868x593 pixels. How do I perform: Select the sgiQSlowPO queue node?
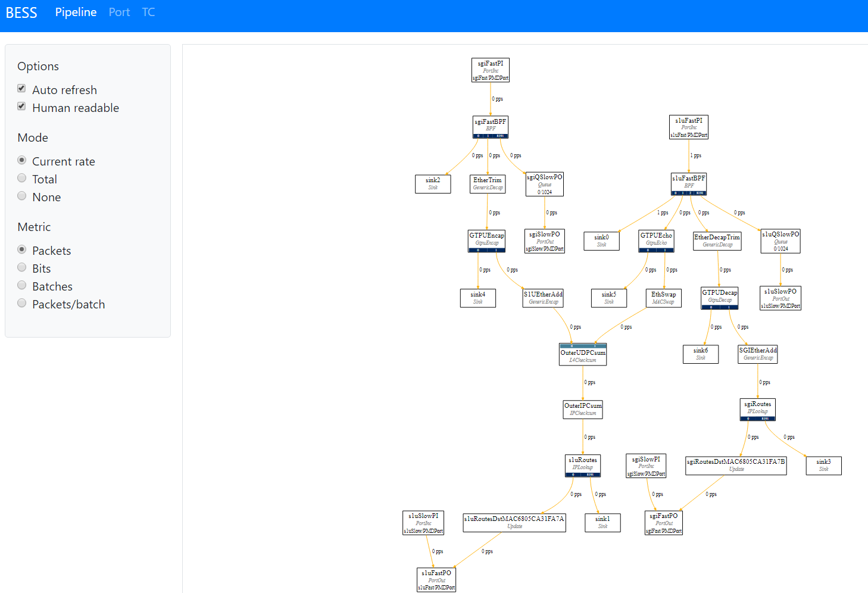pos(545,185)
